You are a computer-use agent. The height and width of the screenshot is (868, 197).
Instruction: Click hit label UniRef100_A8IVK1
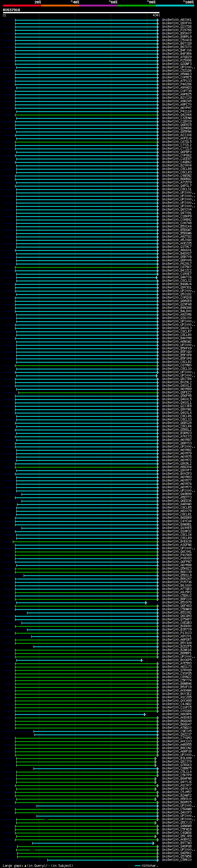point(176,20)
